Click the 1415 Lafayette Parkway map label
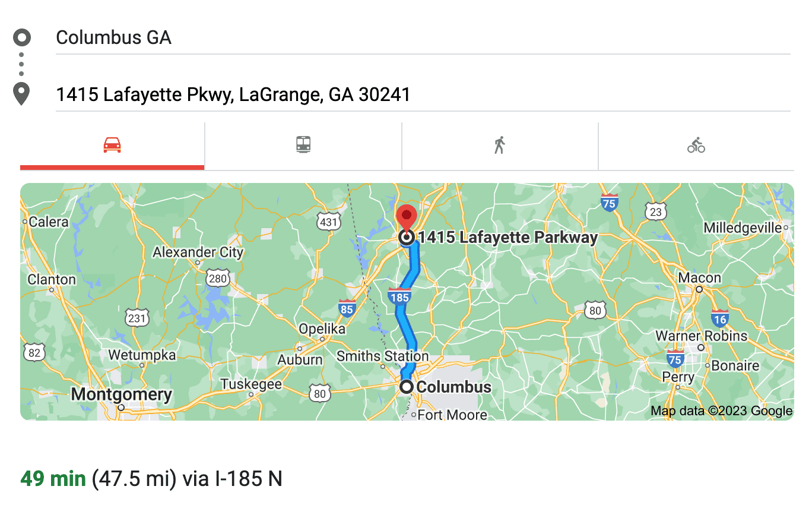 tap(507, 237)
